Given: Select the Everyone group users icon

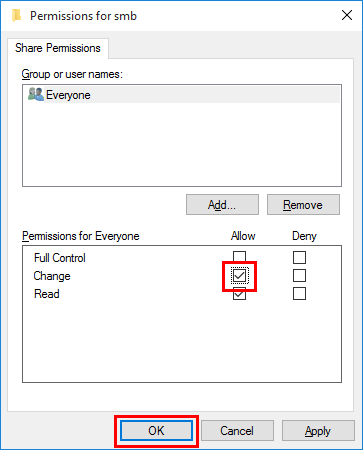Looking at the screenshot, I should tap(36, 94).
